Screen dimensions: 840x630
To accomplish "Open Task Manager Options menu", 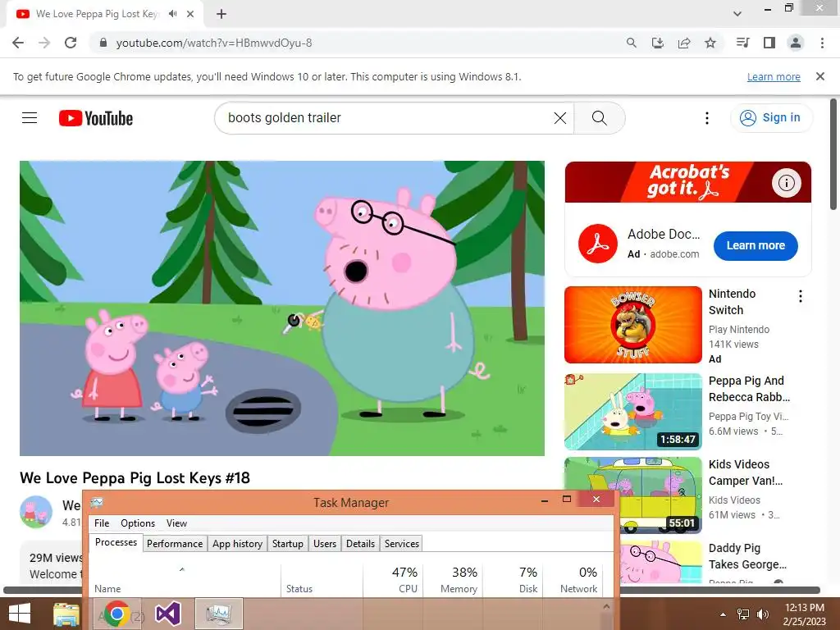I will point(138,523).
